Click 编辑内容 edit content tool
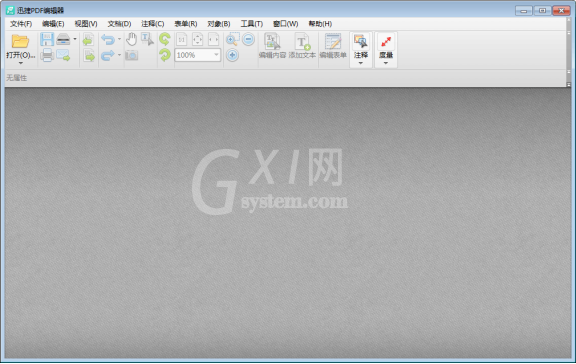The image size is (576, 364). click(272, 46)
